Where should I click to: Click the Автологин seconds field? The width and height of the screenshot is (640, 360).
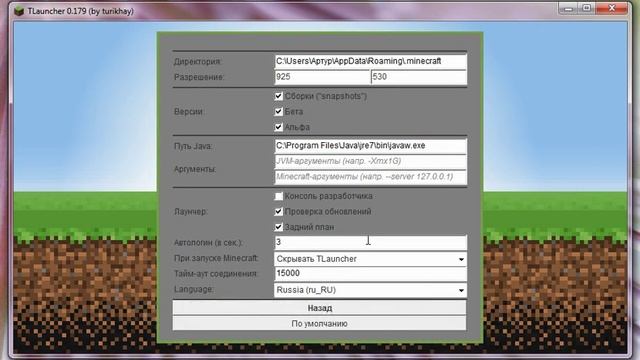[370, 242]
